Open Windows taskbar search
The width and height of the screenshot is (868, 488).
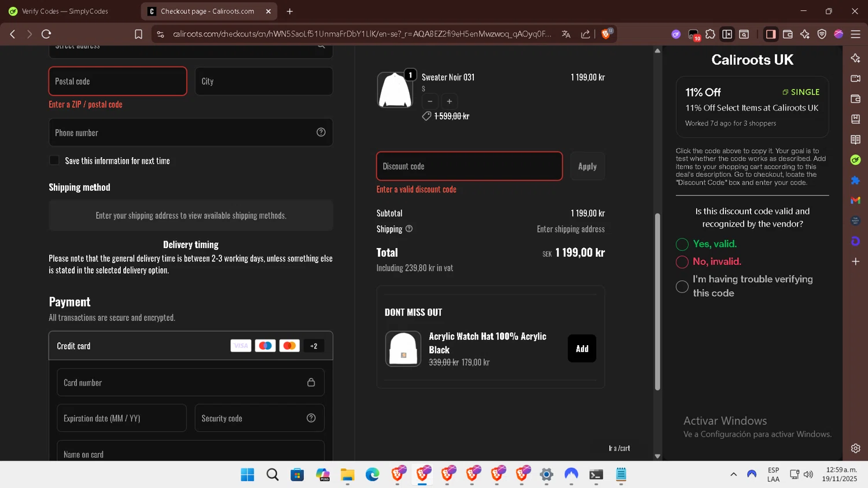tap(273, 475)
